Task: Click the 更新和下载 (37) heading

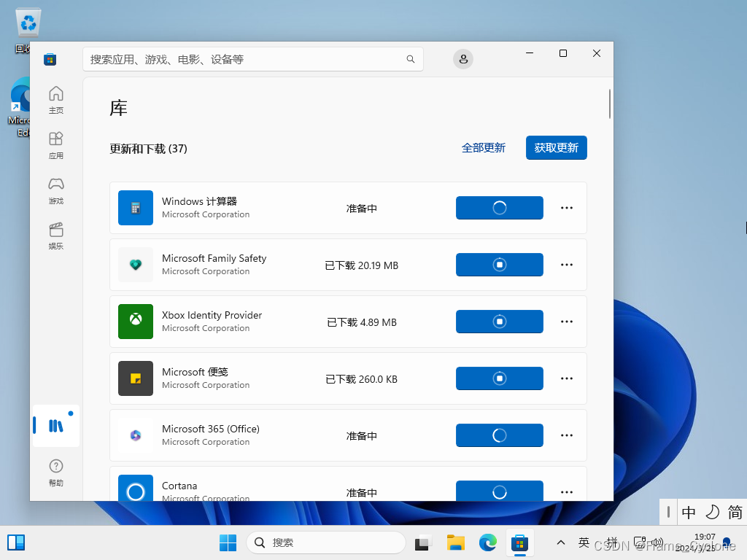Action: click(x=148, y=149)
